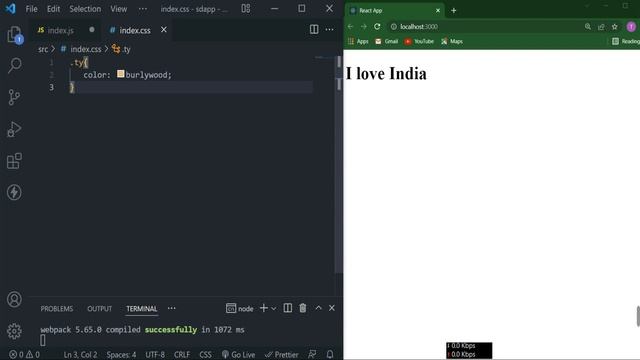Open Run and Debug view

[x=14, y=129]
